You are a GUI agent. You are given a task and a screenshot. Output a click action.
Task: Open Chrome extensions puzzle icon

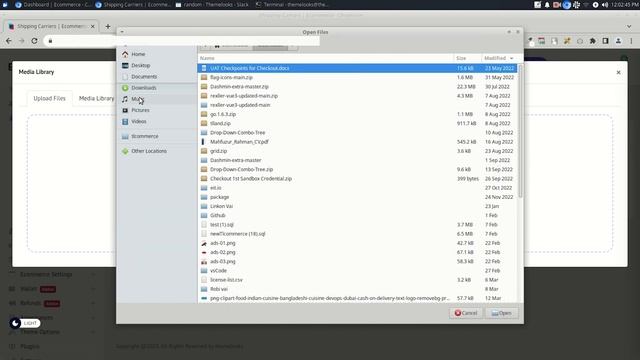(x=593, y=41)
